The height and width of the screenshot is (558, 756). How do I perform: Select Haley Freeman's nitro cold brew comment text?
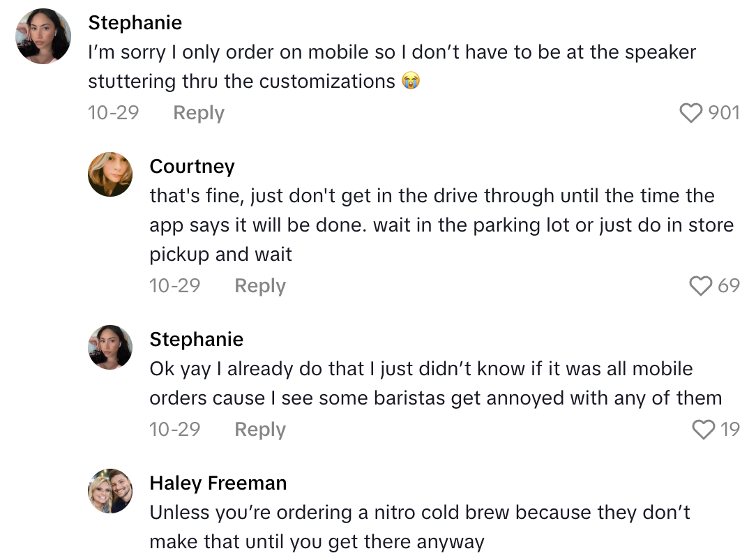point(418,527)
